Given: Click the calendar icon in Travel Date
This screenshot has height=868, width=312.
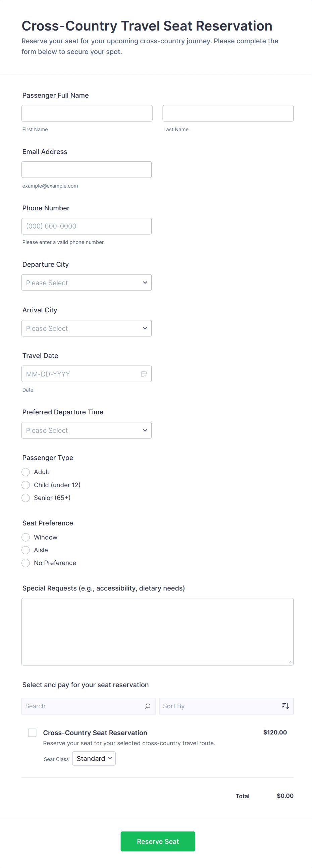Looking at the screenshot, I should pos(144,374).
